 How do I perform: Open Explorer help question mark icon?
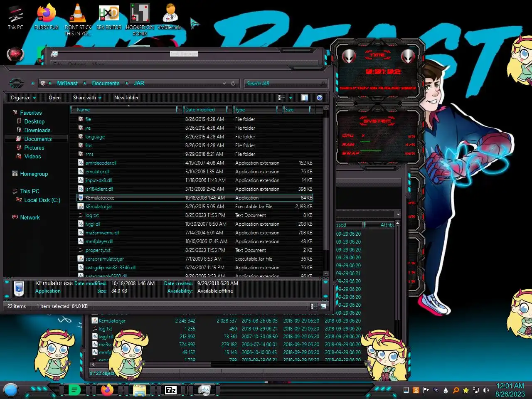pyautogui.click(x=320, y=98)
